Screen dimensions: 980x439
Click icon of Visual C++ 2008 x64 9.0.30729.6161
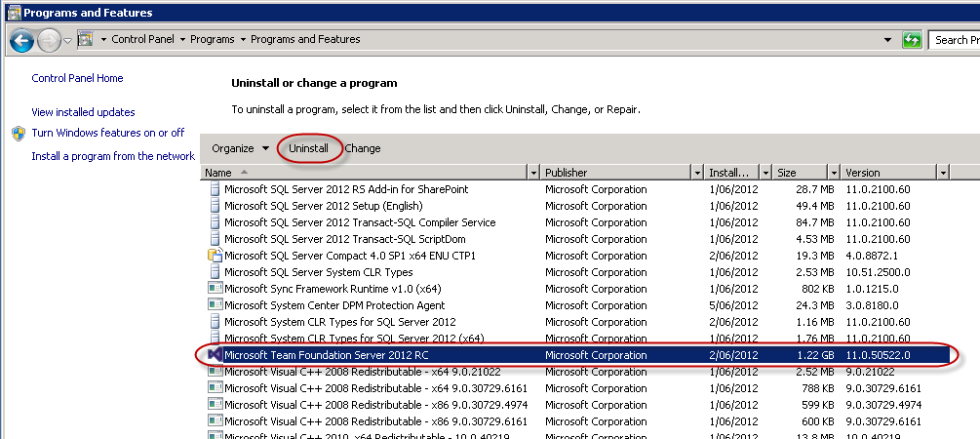click(x=215, y=388)
